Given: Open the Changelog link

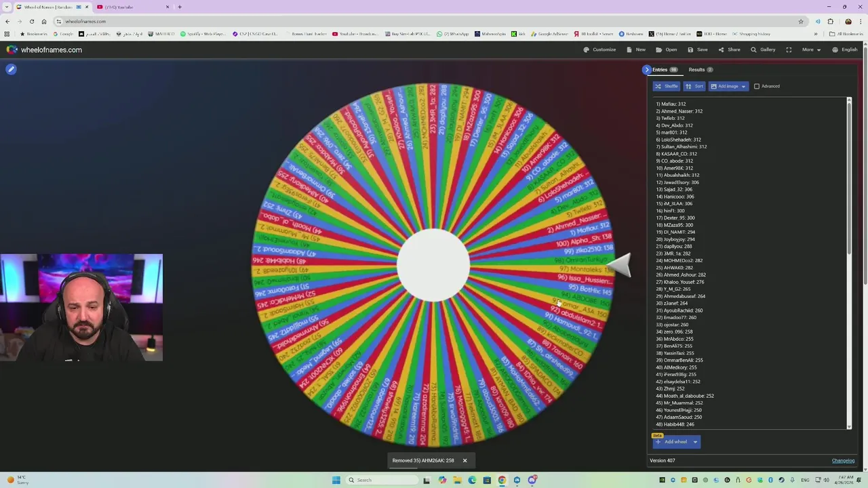Looking at the screenshot, I should 843,461.
